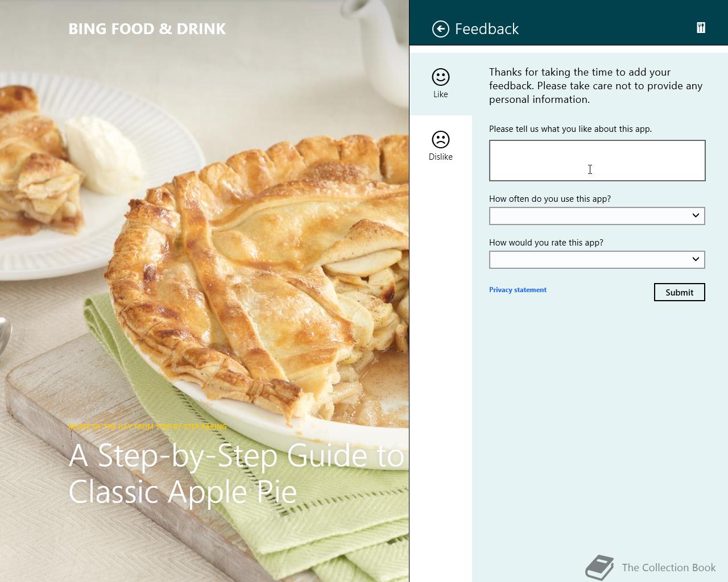The height and width of the screenshot is (582, 728).
Task: Click the BING FOOD & DRINK title
Action: (147, 29)
